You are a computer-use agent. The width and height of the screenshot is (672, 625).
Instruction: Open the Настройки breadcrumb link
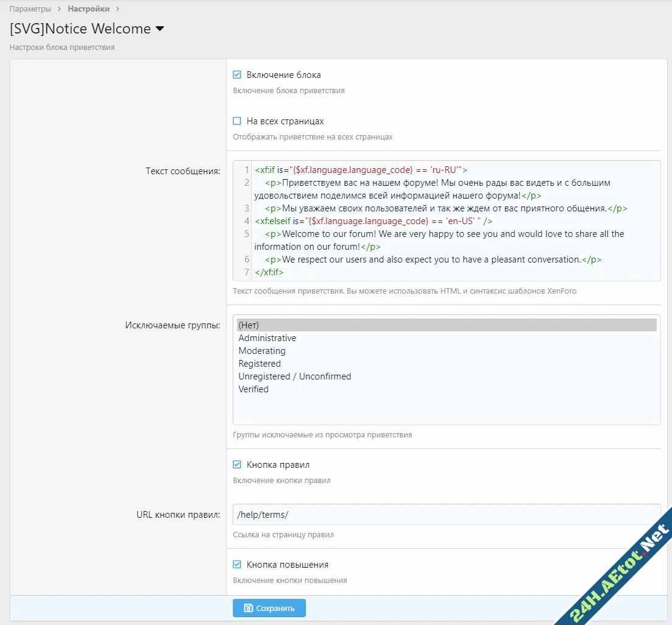point(89,9)
